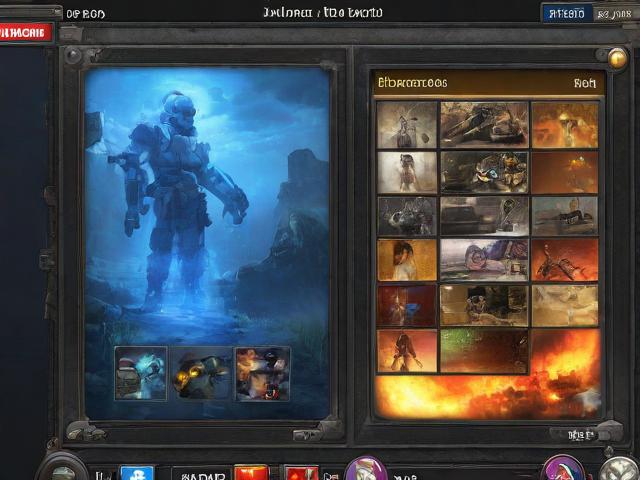Screen dimensions: 640x480
Task: Select the brown wrecked vehicle thumbnail
Action: click(x=484, y=124)
